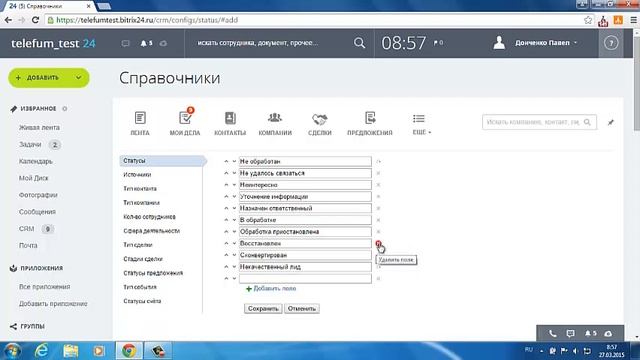Reload the page in Chrome
Image resolution: width=640 pixels, height=360 pixels.
(35, 20)
